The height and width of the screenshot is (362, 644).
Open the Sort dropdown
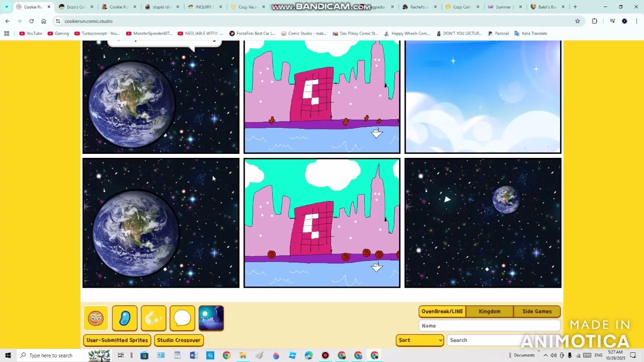[420, 340]
